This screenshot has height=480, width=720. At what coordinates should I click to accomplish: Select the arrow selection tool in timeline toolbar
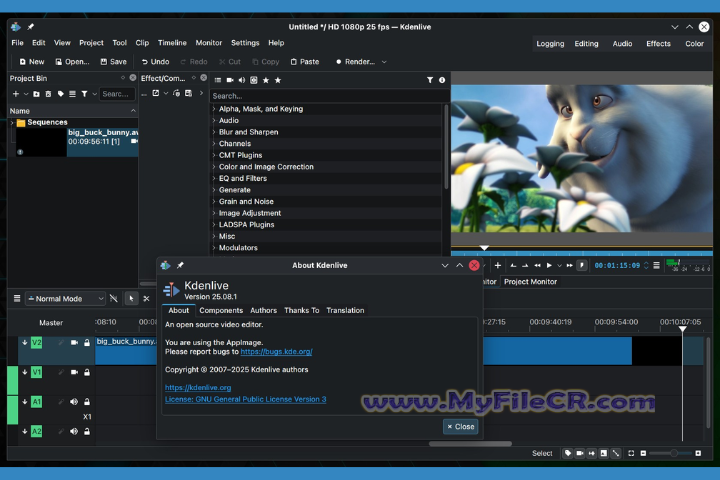coord(131,299)
